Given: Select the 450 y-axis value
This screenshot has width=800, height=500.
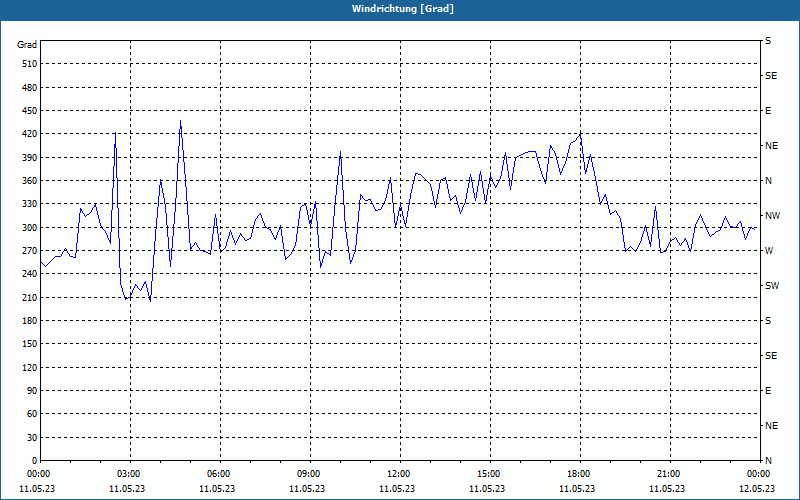Looking at the screenshot, I should (30, 111).
